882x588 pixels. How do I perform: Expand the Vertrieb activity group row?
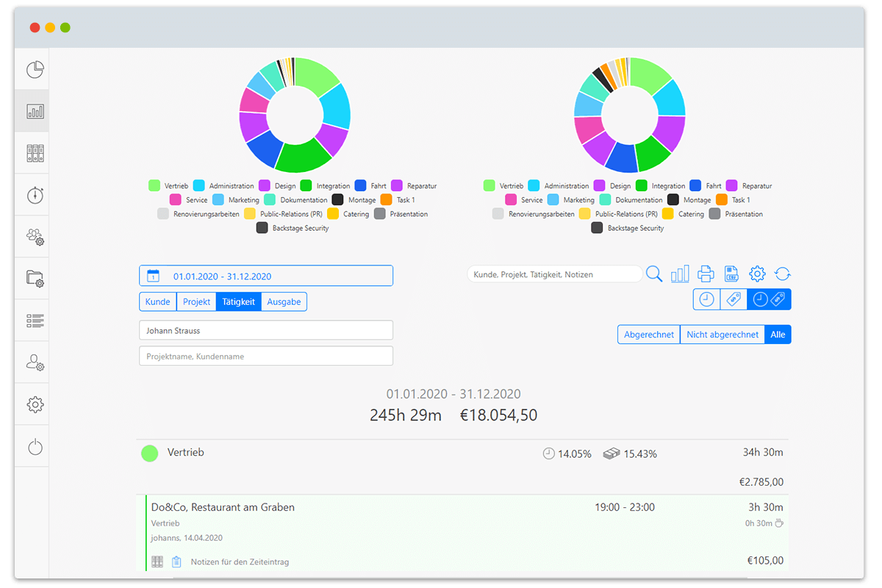point(462,453)
